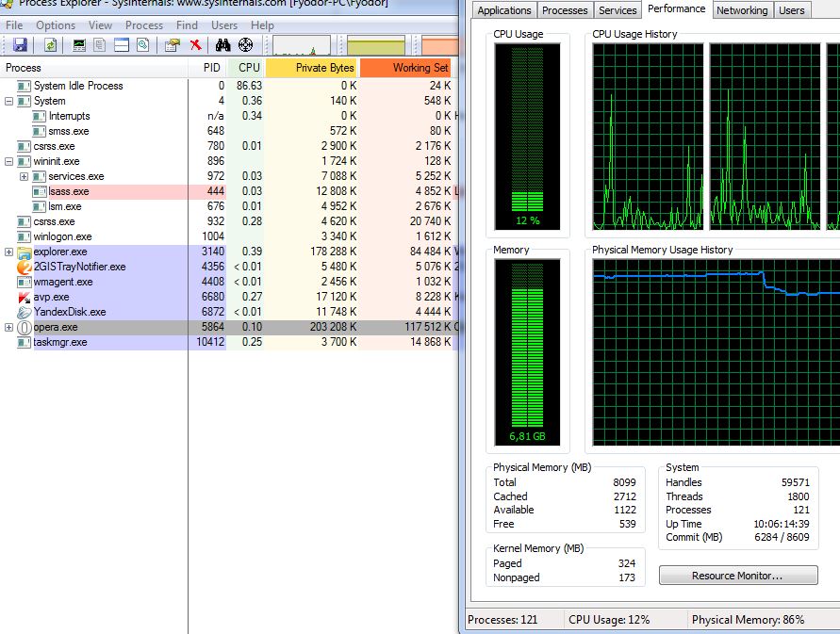Click opera.exe Private Bytes value 203 208 K

(333, 327)
